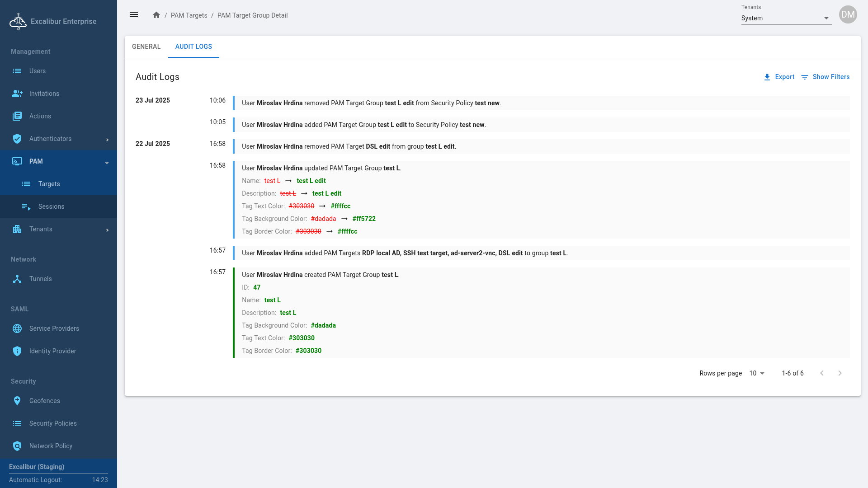Collapse the PAM menu section
The height and width of the screenshot is (488, 868).
[107, 162]
